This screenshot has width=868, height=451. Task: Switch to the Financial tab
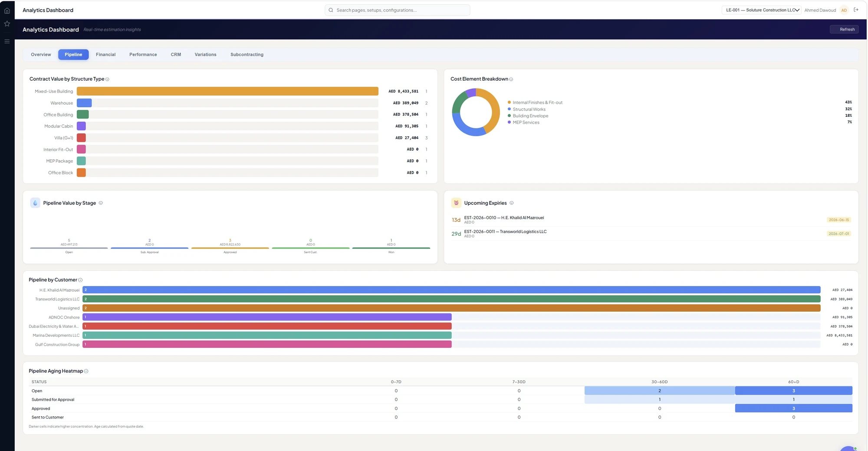click(105, 55)
